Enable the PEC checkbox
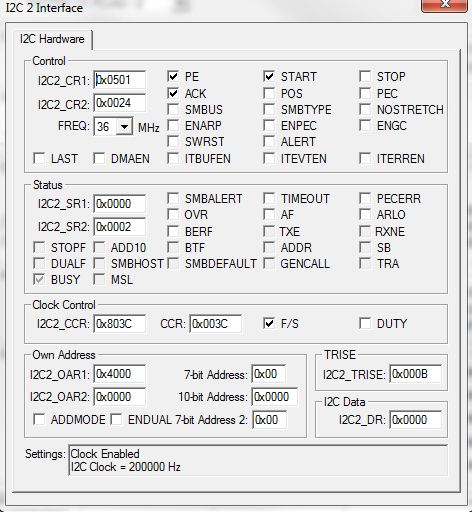 [x=365, y=93]
